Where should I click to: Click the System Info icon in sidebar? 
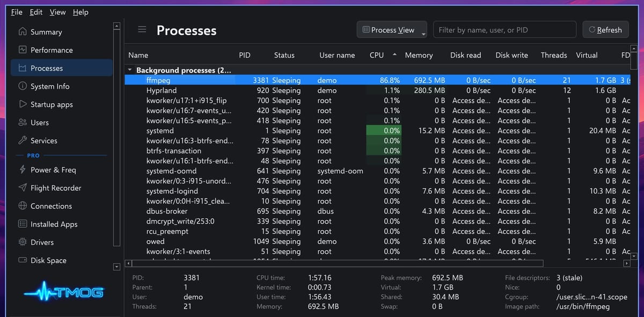tap(23, 86)
